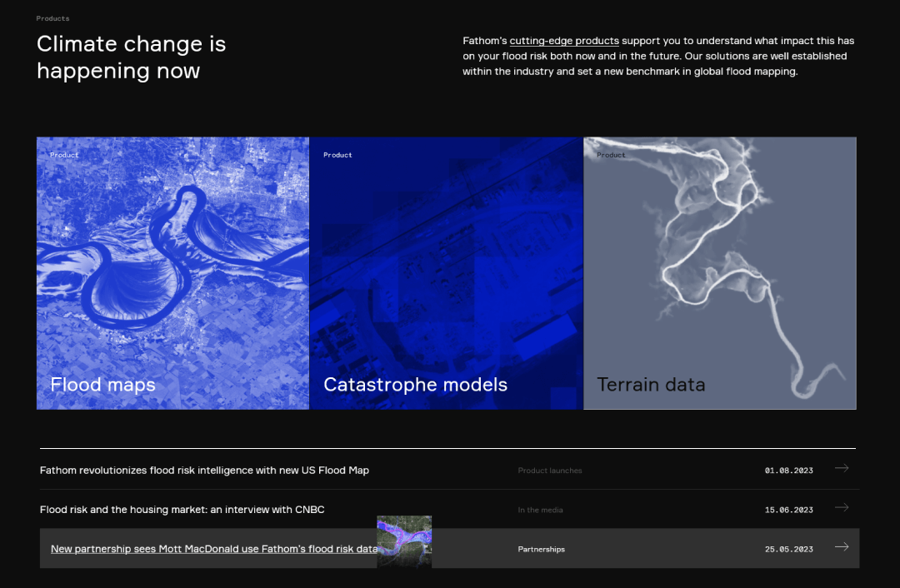
Task: Click the 'Product' label on the Catastrophe models card
Action: point(337,155)
